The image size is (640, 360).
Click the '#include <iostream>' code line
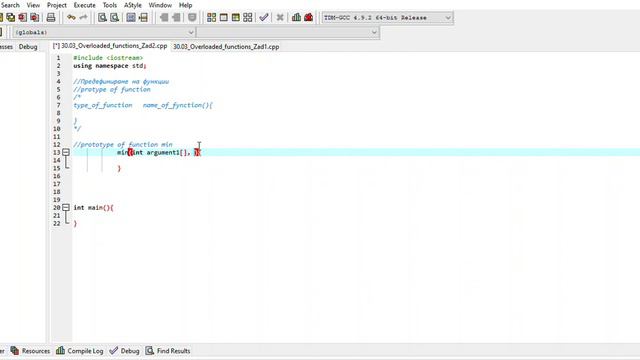(108, 58)
